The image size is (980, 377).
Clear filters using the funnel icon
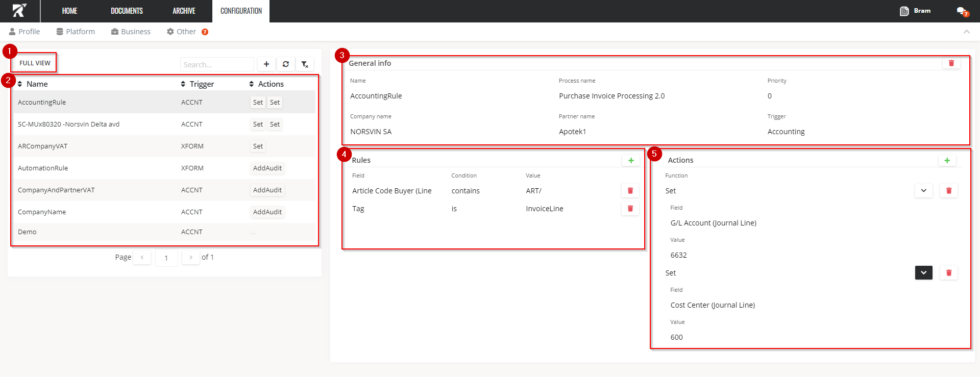[305, 64]
